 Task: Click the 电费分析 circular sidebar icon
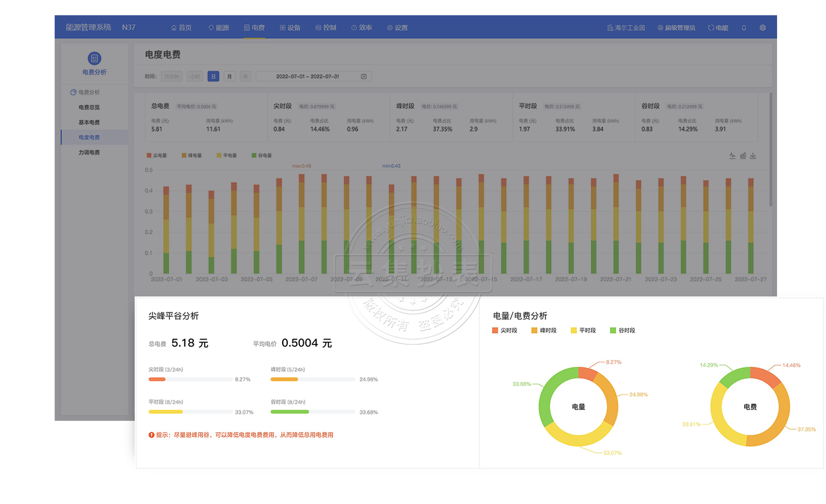94,58
